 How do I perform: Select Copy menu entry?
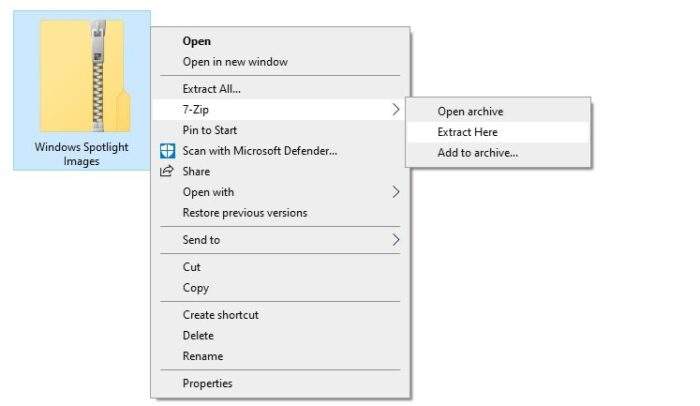click(x=196, y=288)
